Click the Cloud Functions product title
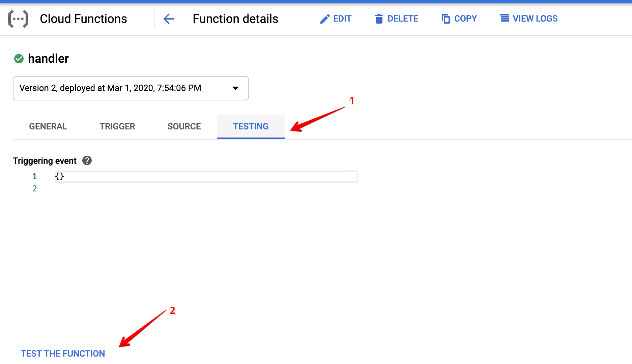This screenshot has width=632, height=364. (83, 19)
